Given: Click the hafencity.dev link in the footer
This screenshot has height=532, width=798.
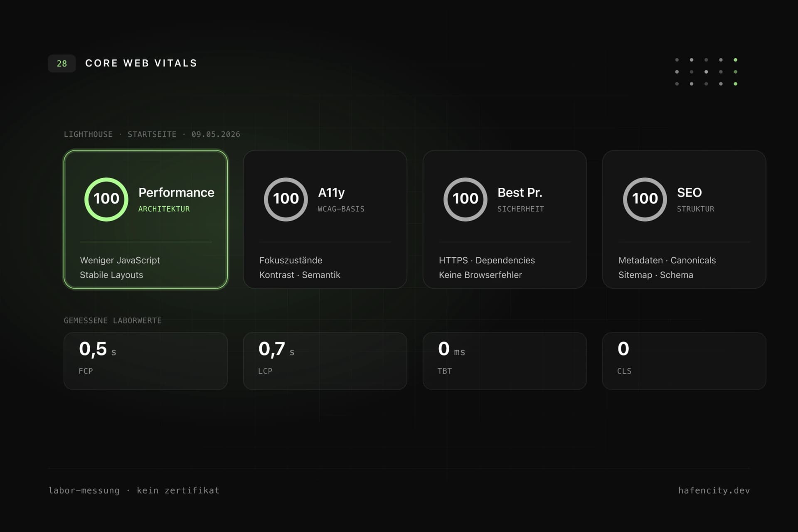Looking at the screenshot, I should pyautogui.click(x=714, y=490).
